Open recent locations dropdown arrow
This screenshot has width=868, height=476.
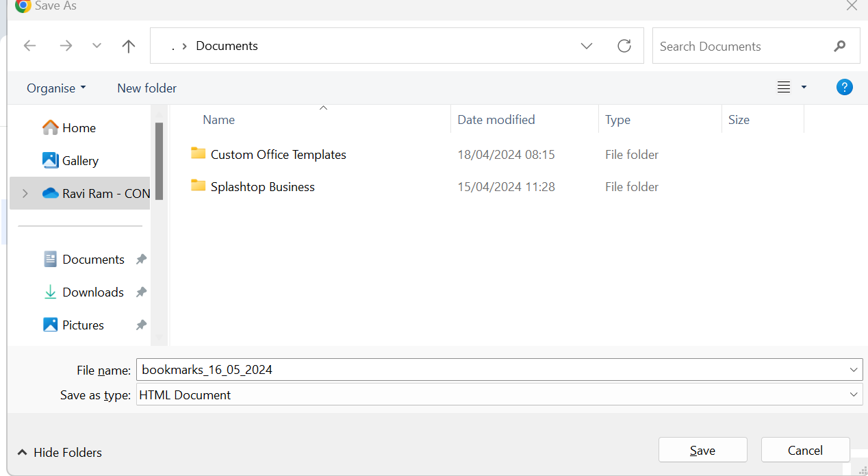[x=97, y=46]
